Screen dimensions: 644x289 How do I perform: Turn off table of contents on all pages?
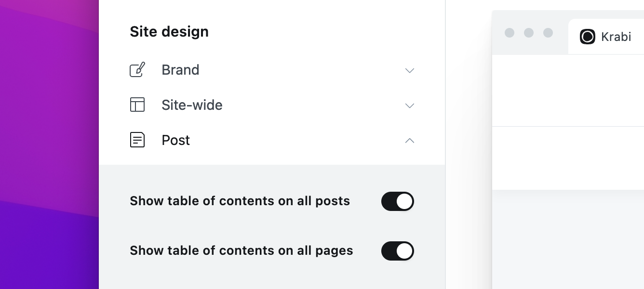click(x=398, y=251)
